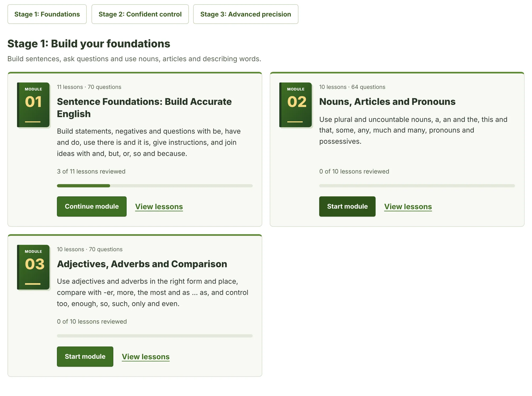532x396 pixels.
Task: Click the Continue module button
Action: (x=92, y=206)
